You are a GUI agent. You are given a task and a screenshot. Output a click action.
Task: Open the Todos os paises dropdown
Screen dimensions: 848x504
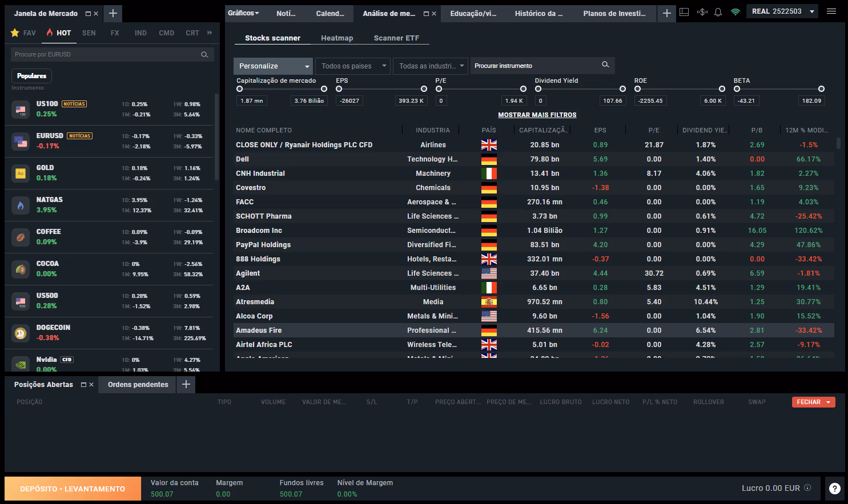coord(353,66)
